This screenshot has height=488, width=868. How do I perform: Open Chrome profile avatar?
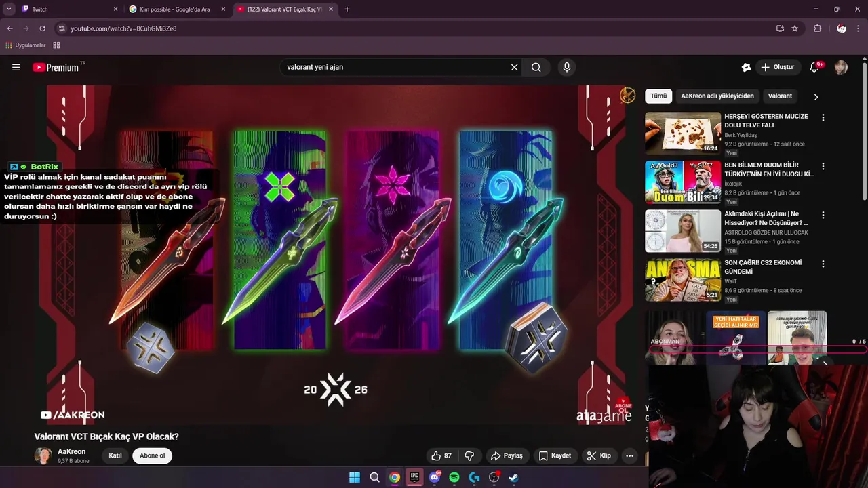coord(842,28)
